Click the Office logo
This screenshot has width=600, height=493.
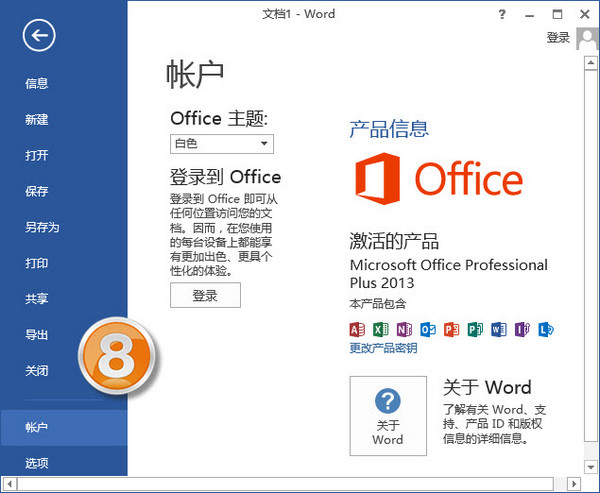point(439,178)
